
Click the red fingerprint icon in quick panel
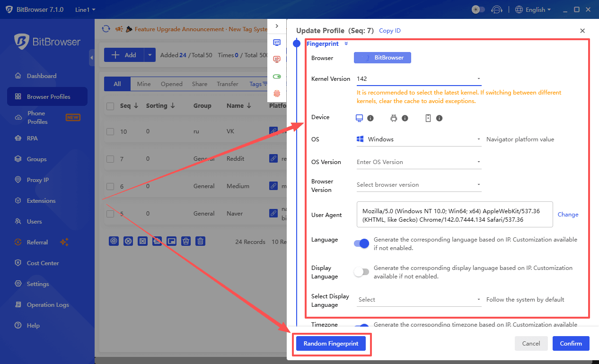[277, 93]
